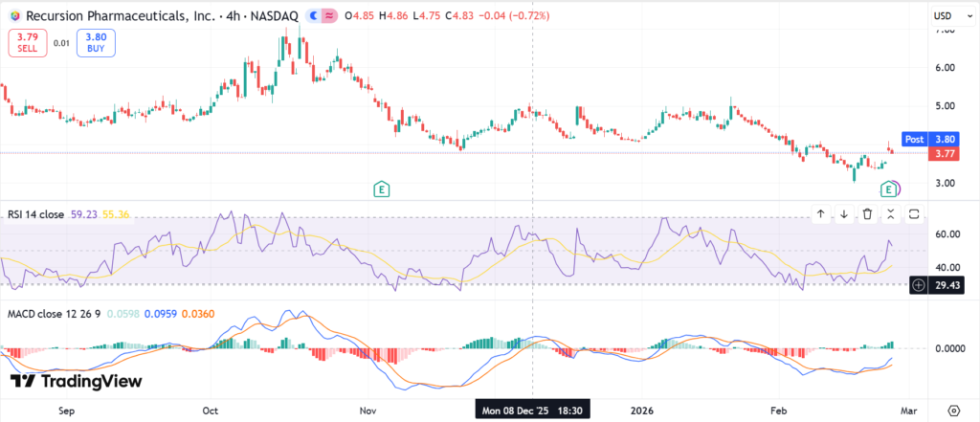Click the Recursion Pharmaceuticals symbol logo
The height and width of the screenshot is (422, 980).
pyautogui.click(x=14, y=15)
